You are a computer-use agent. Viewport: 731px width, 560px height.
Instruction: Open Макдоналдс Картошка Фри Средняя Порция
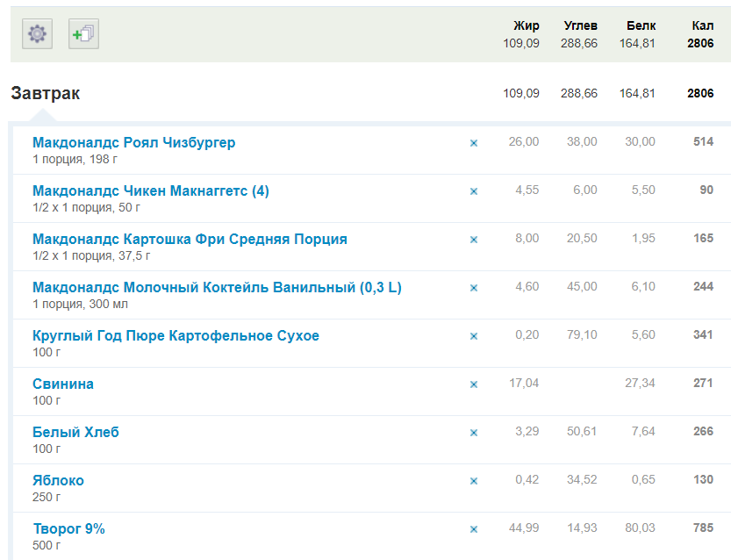(x=190, y=239)
